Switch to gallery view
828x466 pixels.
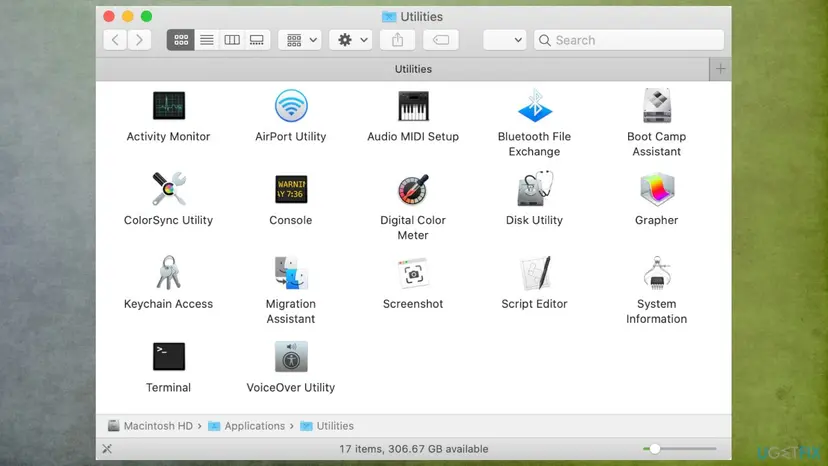(x=257, y=40)
